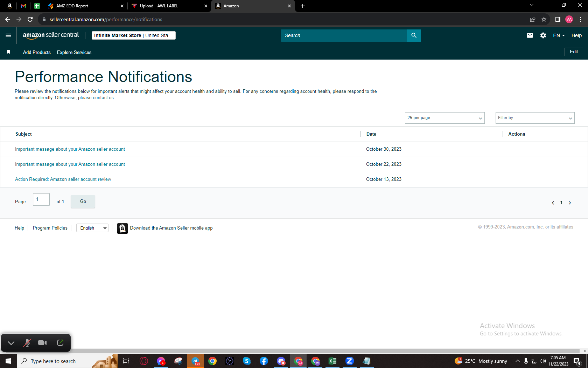Open the Windows notification center
The height and width of the screenshot is (368, 588).
(x=577, y=361)
